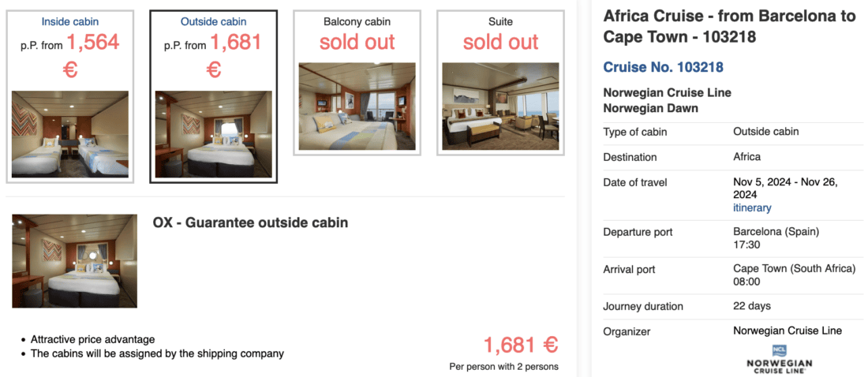Click the Balcony cabin card title
Viewport: 868px width, 377px height.
(x=357, y=21)
